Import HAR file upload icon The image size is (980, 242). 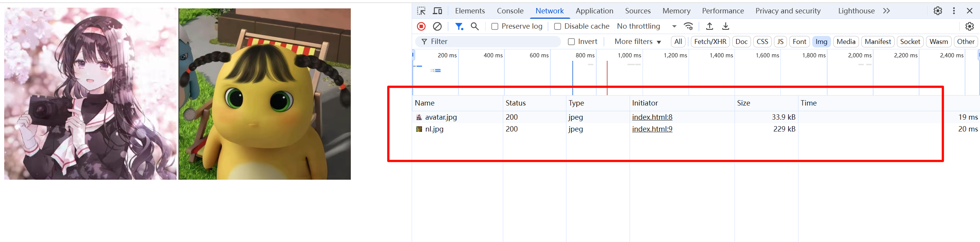point(710,26)
